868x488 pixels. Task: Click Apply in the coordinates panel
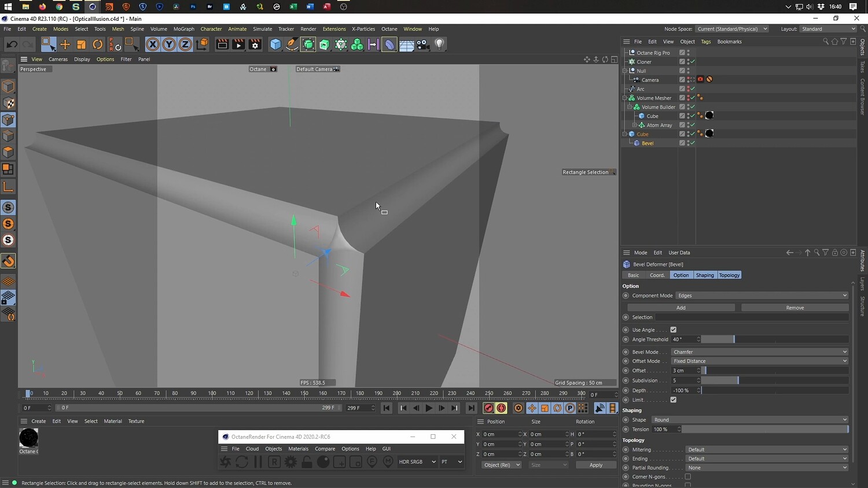(596, 465)
